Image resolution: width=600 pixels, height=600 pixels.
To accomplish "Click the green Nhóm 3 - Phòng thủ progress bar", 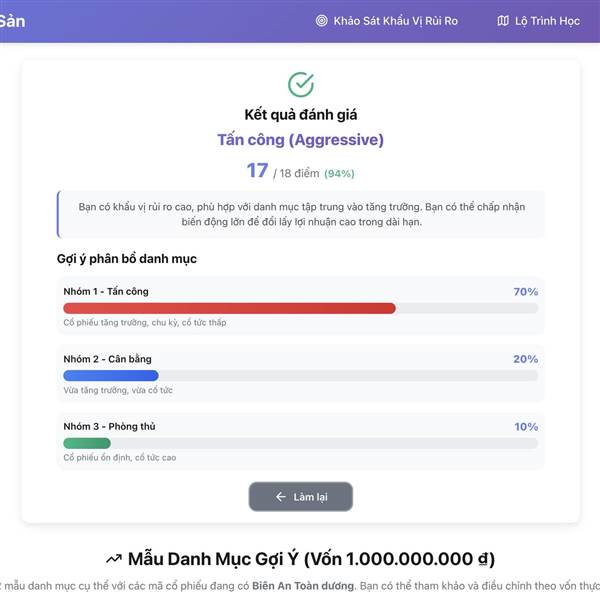I will 87,443.
